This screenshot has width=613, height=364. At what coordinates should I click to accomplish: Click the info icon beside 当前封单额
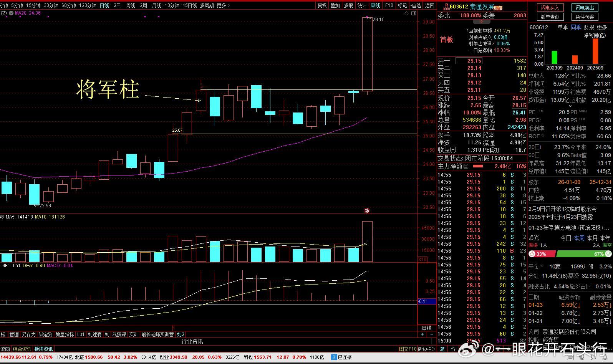click(x=467, y=31)
